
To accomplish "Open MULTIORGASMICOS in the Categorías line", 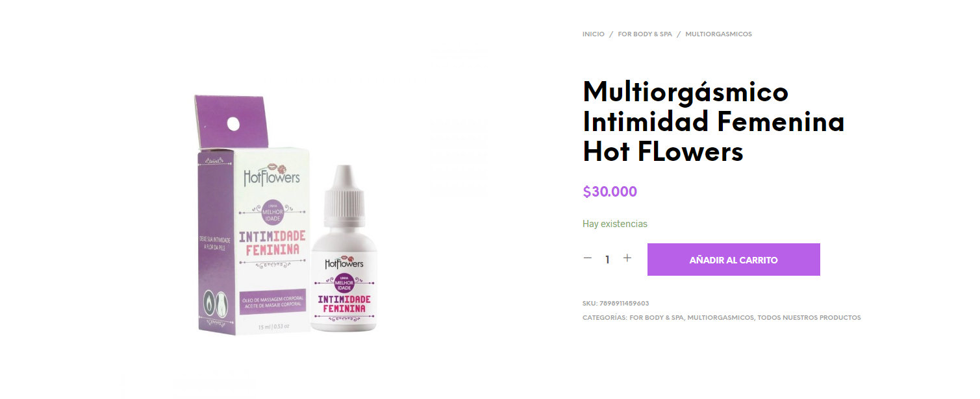I will [x=721, y=318].
